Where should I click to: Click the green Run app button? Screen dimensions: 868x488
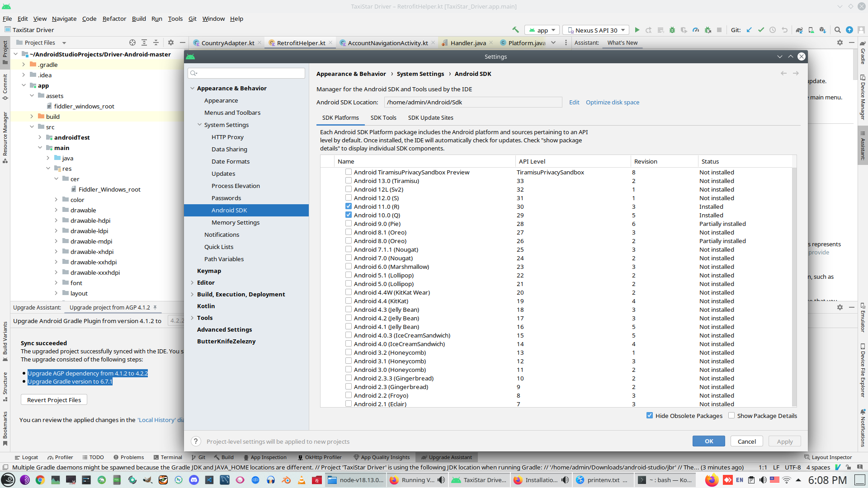click(x=637, y=30)
